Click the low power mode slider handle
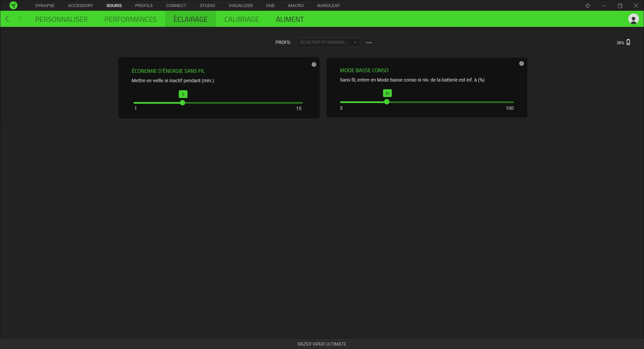This screenshot has width=644, height=349. (387, 102)
